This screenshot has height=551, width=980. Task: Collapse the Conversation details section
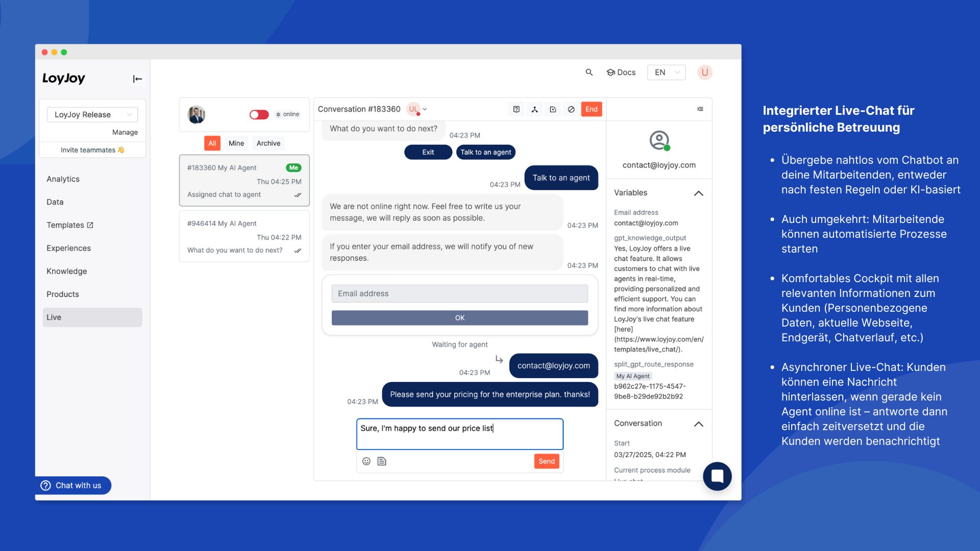tap(698, 423)
